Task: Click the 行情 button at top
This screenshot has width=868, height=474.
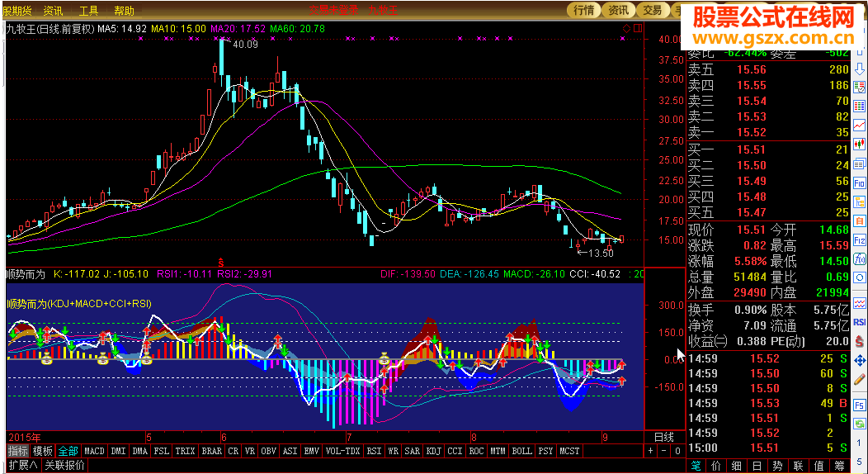Action: pyautogui.click(x=583, y=10)
